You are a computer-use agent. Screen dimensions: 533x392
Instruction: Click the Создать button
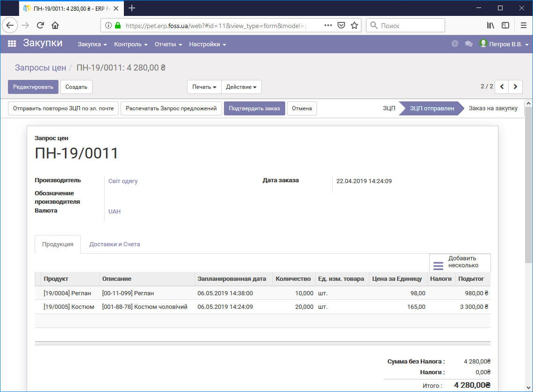click(x=77, y=87)
